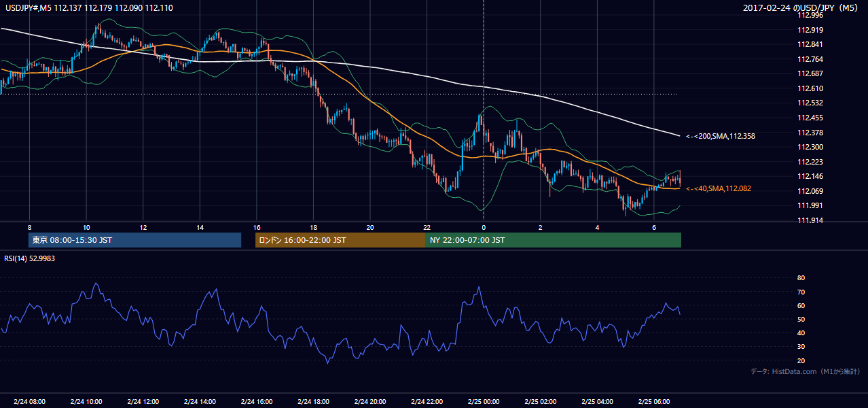
Task: Click price level 112.919 on the axis
Action: tap(810, 30)
